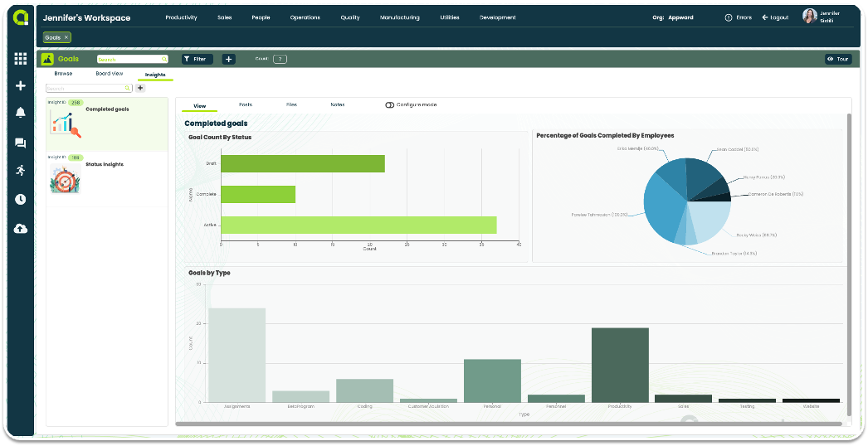
Task: Switch to the Files tab
Action: coord(292,104)
